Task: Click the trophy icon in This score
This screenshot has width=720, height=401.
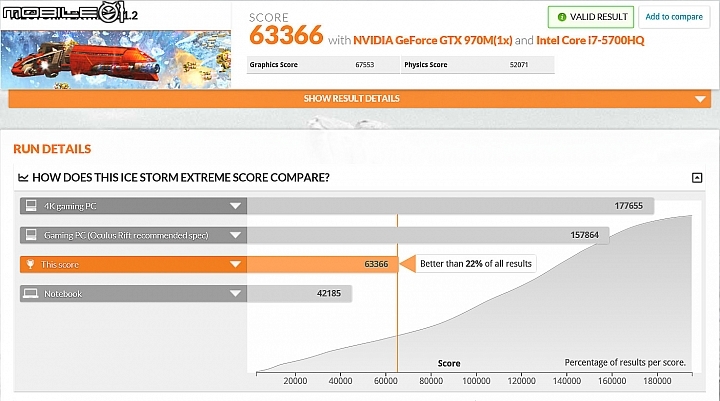Action: point(30,265)
